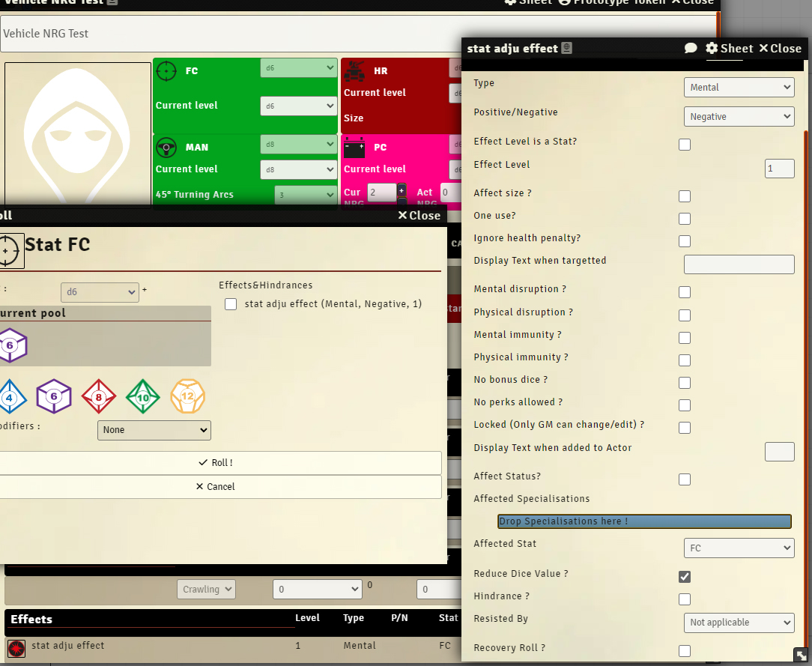Enable the Mental disruption checkbox
Viewport: 812px width, 666px height.
[x=685, y=292]
